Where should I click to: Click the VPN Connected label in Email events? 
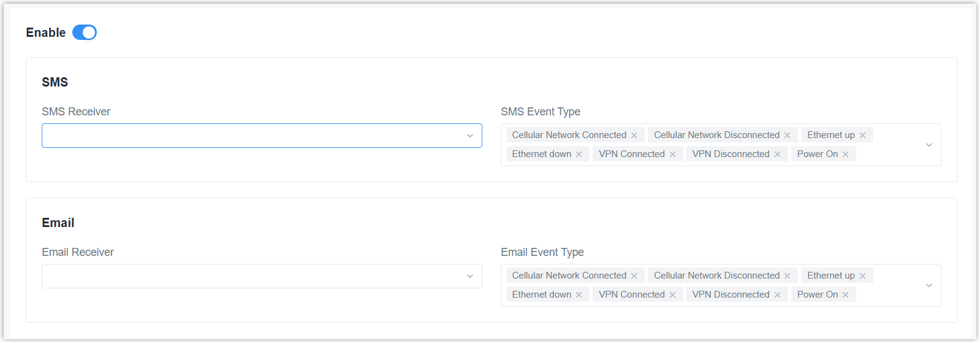tap(631, 295)
